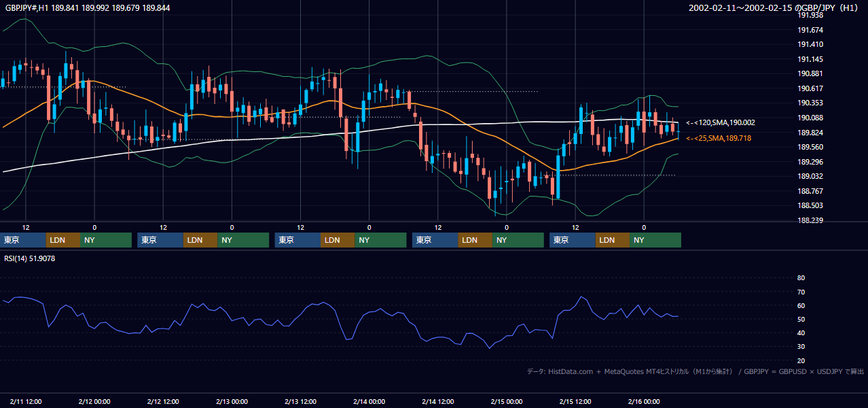This screenshot has width=868, height=408.
Task: Click the rightmost LDN session block
Action: pos(613,240)
